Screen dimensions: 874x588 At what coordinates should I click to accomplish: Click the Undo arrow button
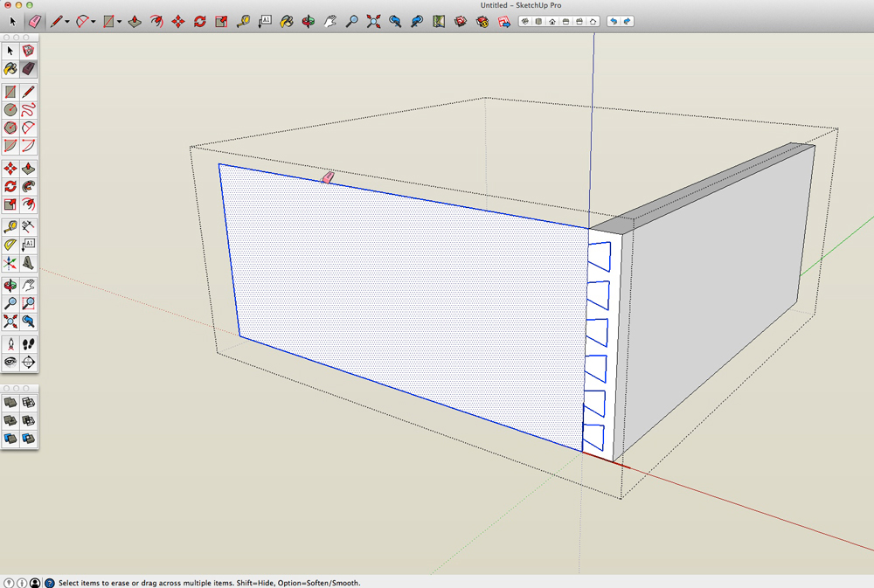coord(614,20)
